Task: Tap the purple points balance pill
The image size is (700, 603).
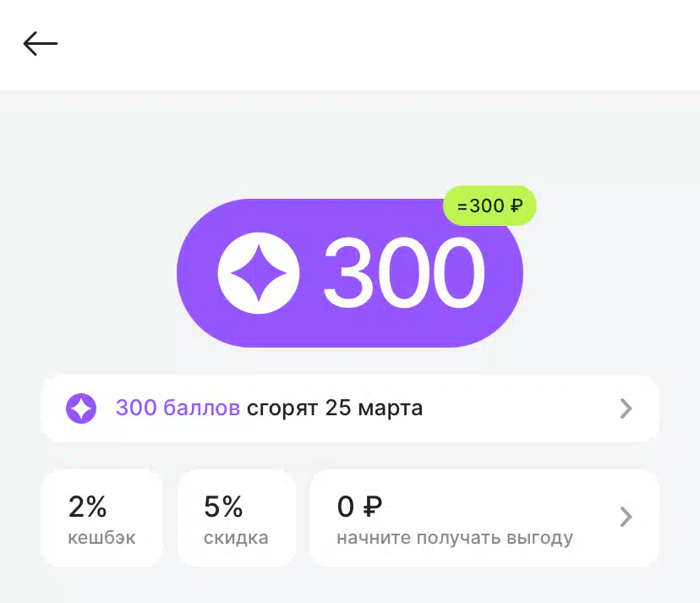Action: pos(349,273)
